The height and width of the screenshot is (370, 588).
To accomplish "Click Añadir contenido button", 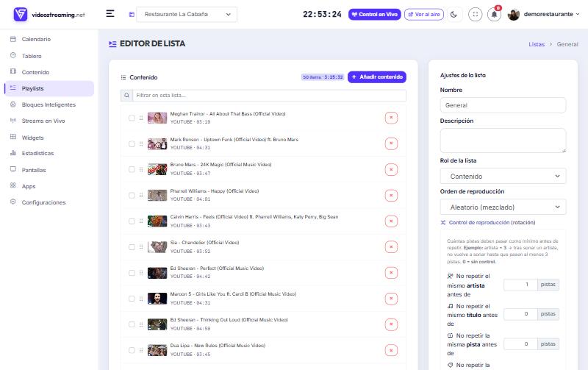I will [377, 77].
